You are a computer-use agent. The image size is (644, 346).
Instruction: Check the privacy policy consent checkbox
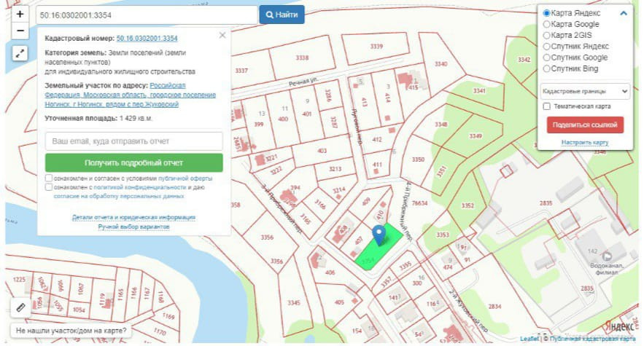(49, 187)
